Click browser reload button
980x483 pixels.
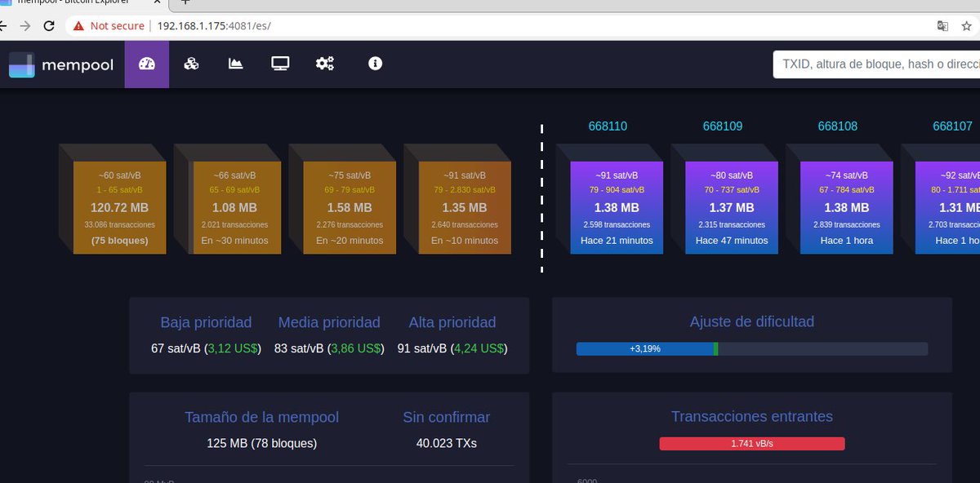point(49,26)
